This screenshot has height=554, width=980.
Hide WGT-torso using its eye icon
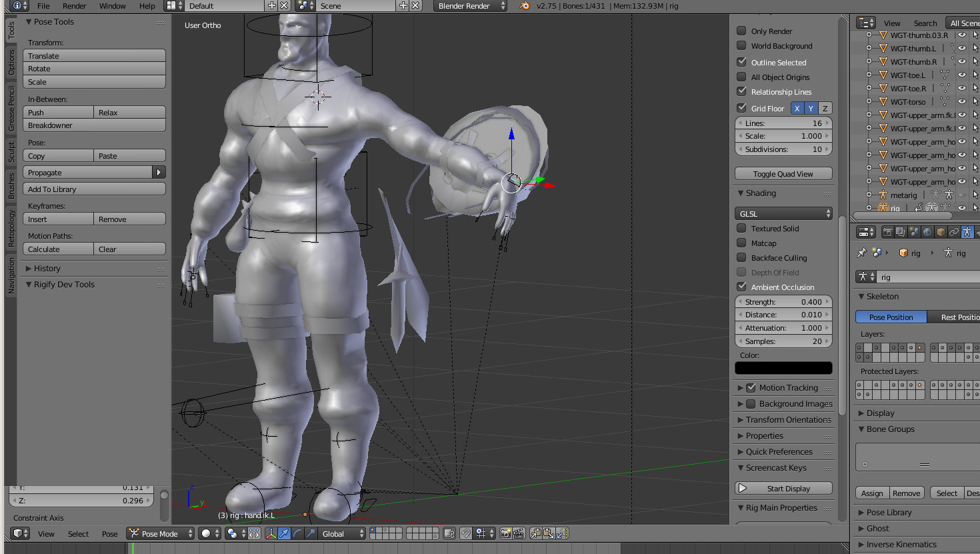coord(961,101)
